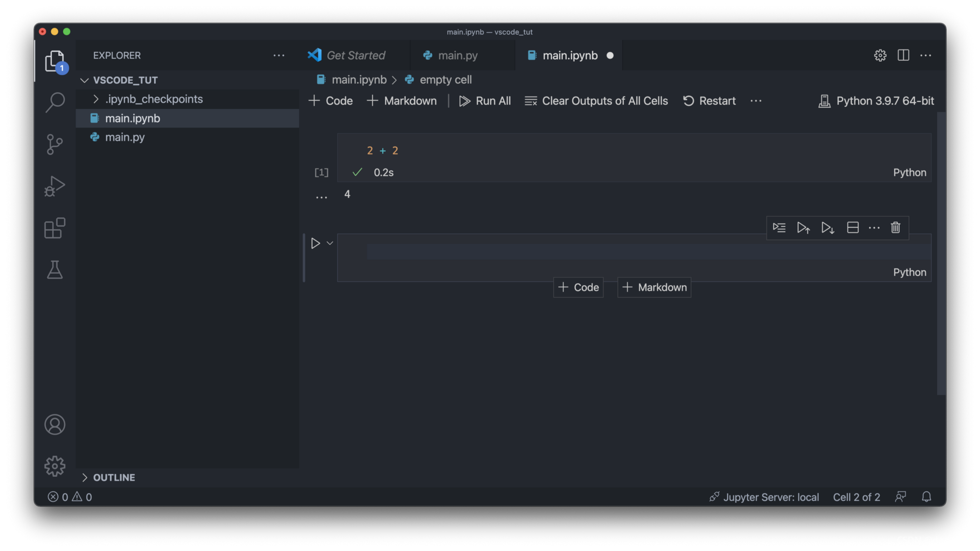Open the Search view in the activity bar
980x551 pixels.
54,101
